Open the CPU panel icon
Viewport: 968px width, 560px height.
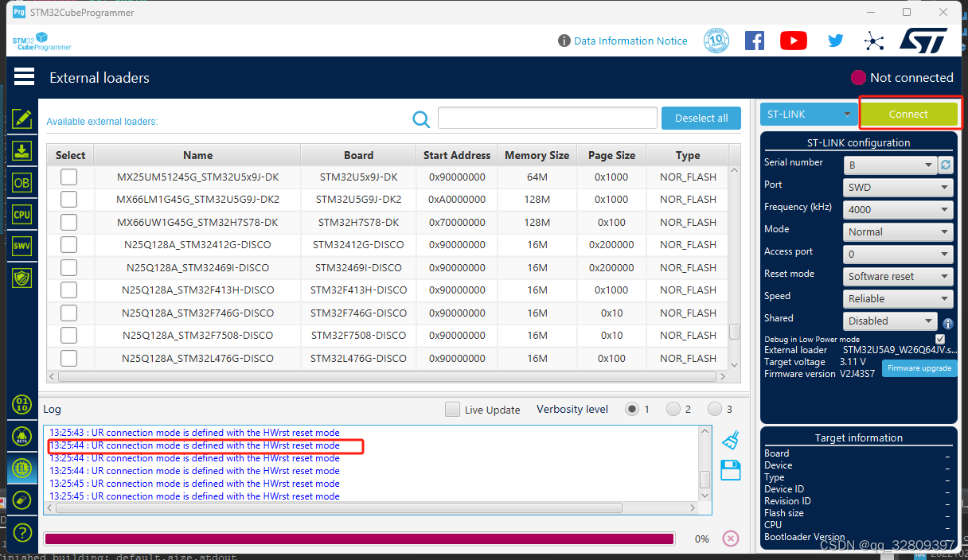[x=22, y=214]
